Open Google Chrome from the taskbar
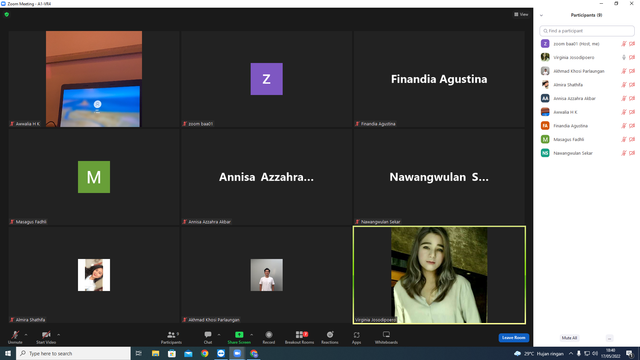The image size is (640, 360). (x=204, y=353)
